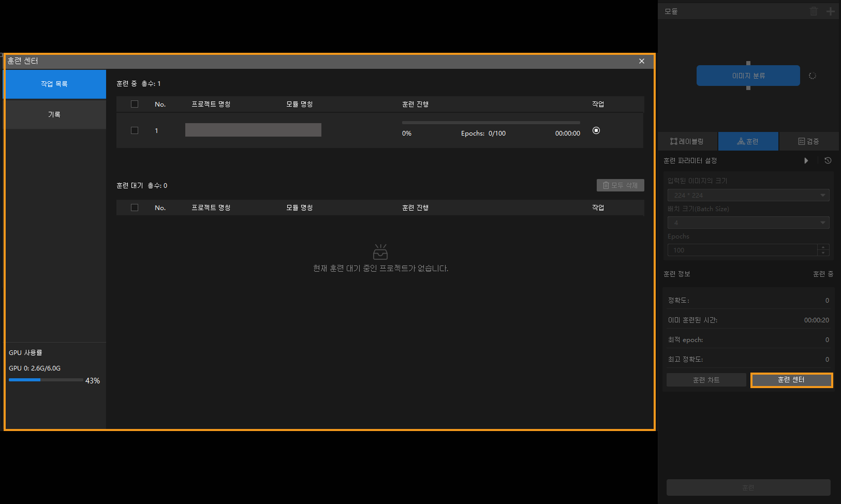Expand the 훈련 파라미터 설정 arrow
This screenshot has width=841, height=504.
pyautogui.click(x=806, y=160)
